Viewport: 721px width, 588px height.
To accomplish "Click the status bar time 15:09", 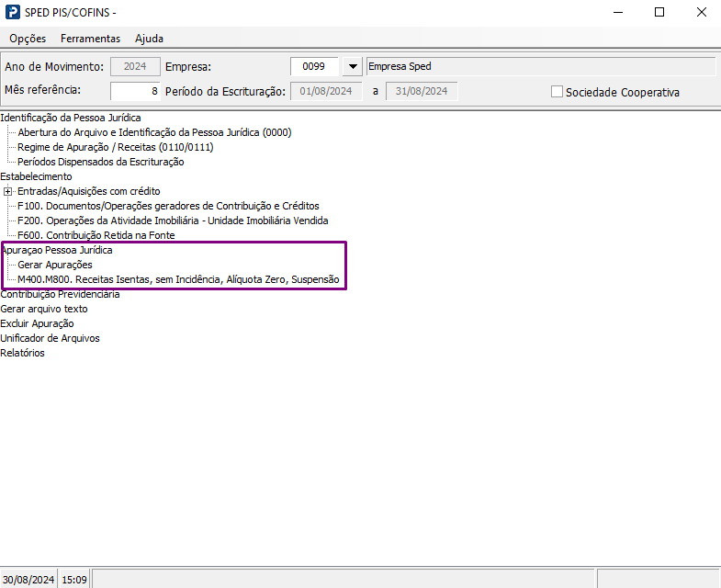I will 74,580.
